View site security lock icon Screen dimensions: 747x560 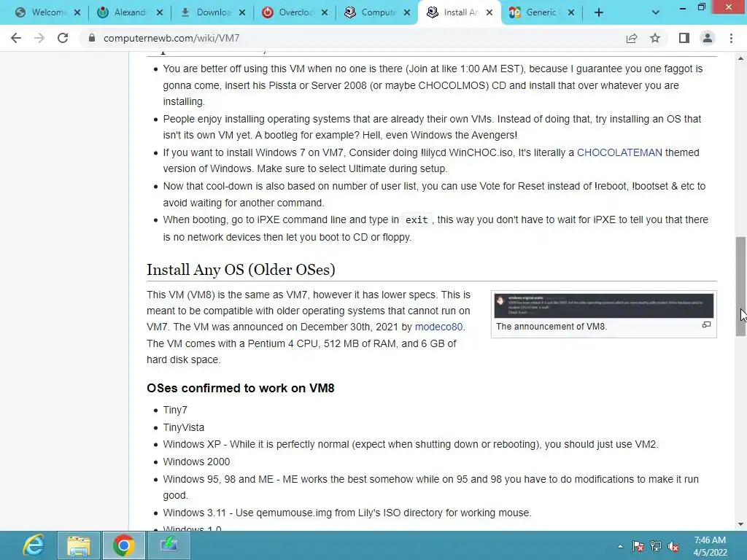[91, 38]
